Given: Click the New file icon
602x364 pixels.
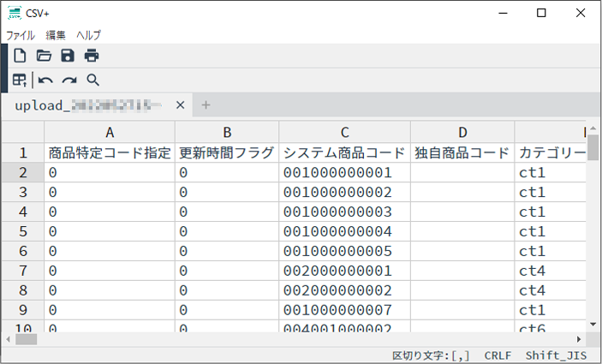Looking at the screenshot, I should (20, 56).
